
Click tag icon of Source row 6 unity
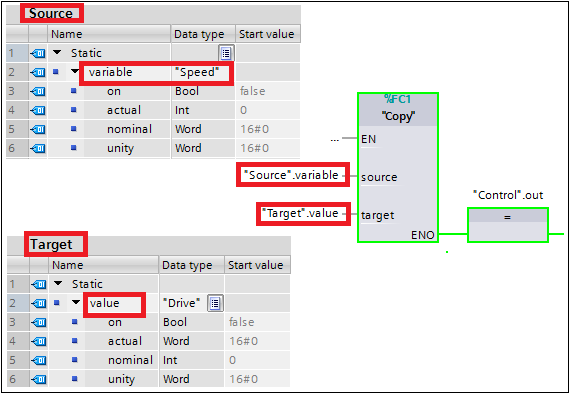coord(38,148)
